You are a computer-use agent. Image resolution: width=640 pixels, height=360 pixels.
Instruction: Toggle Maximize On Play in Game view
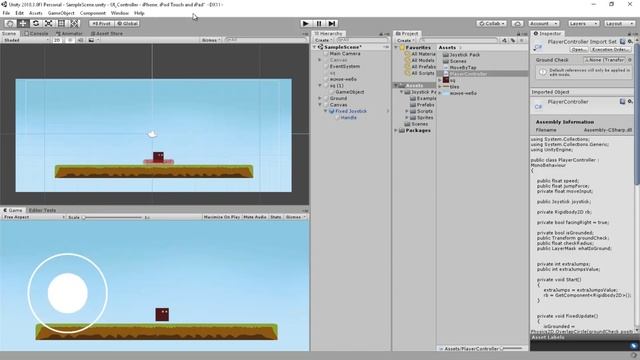point(222,217)
